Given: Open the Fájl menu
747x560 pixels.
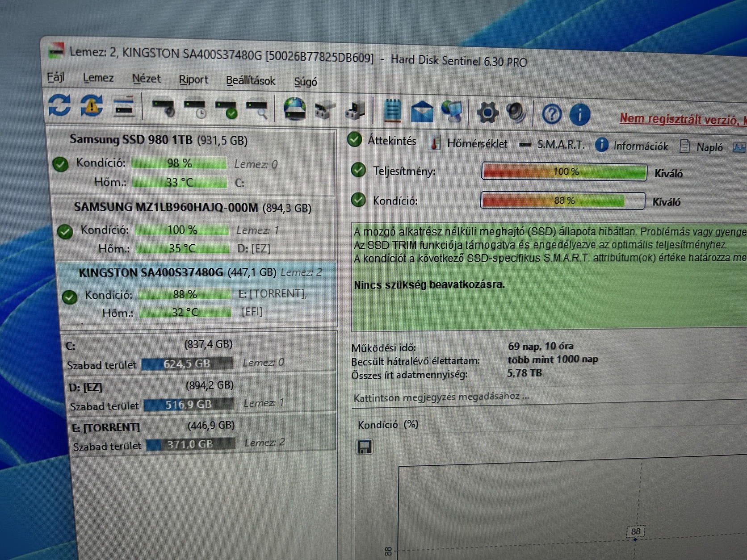Looking at the screenshot, I should click(56, 77).
